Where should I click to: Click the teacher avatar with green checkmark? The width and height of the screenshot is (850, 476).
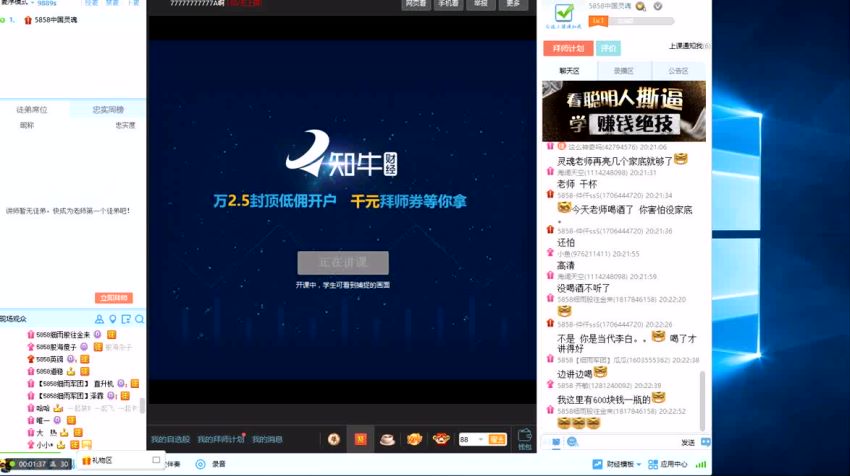(x=564, y=14)
